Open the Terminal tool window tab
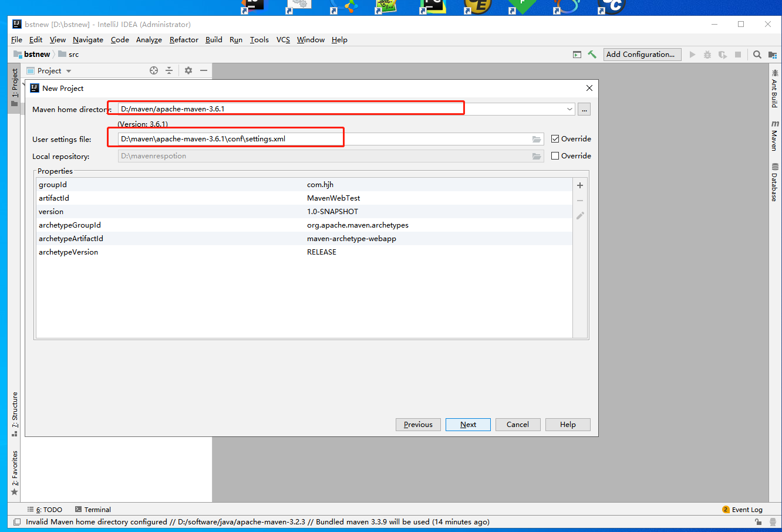Viewport: 782px width, 532px height. tap(93, 510)
